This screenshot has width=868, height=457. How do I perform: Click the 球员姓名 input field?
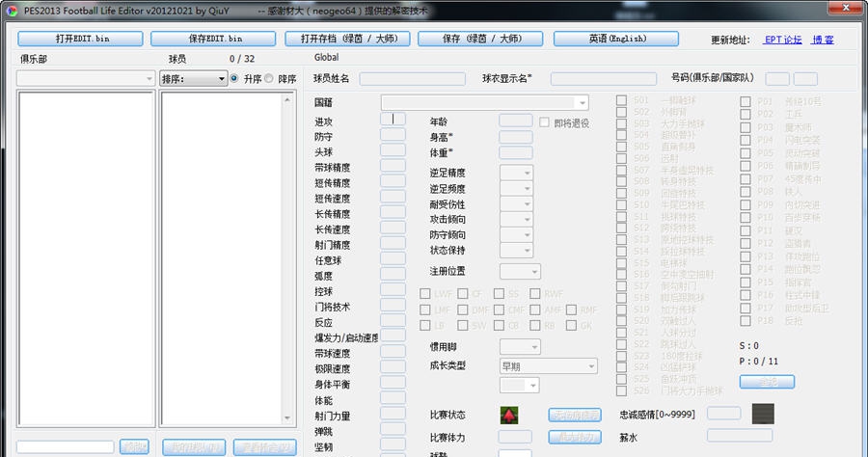[x=413, y=78]
